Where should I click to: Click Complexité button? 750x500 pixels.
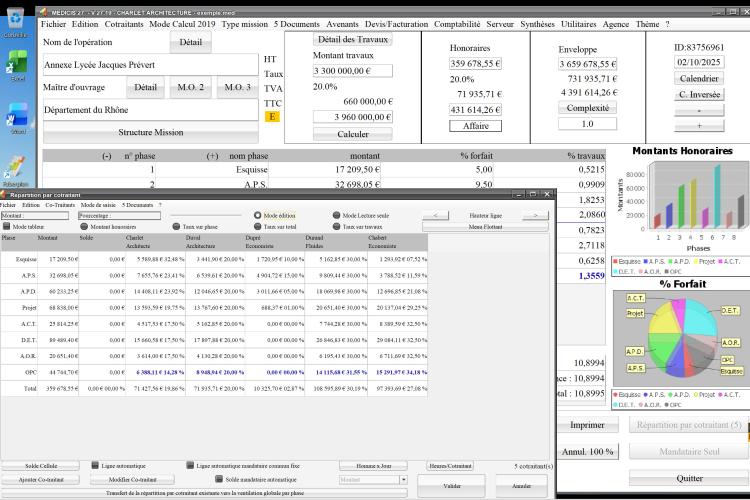point(587,108)
